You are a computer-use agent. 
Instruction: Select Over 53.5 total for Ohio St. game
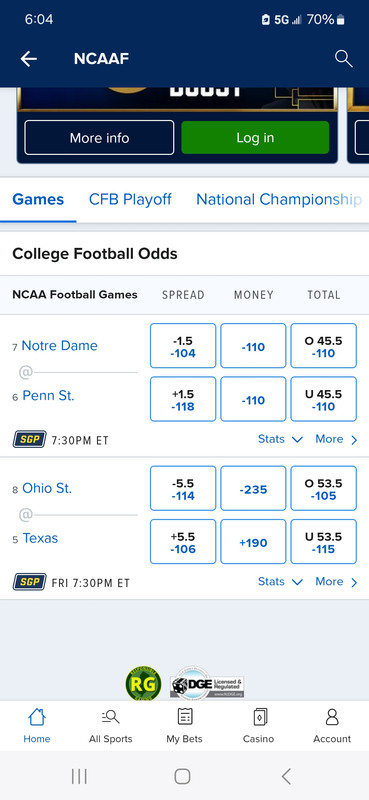[324, 489]
